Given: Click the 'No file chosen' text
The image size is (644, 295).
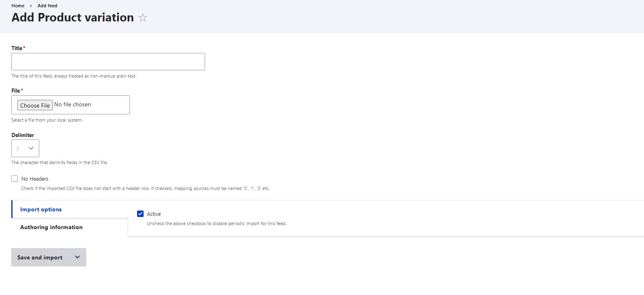Looking at the screenshot, I should [x=73, y=105].
